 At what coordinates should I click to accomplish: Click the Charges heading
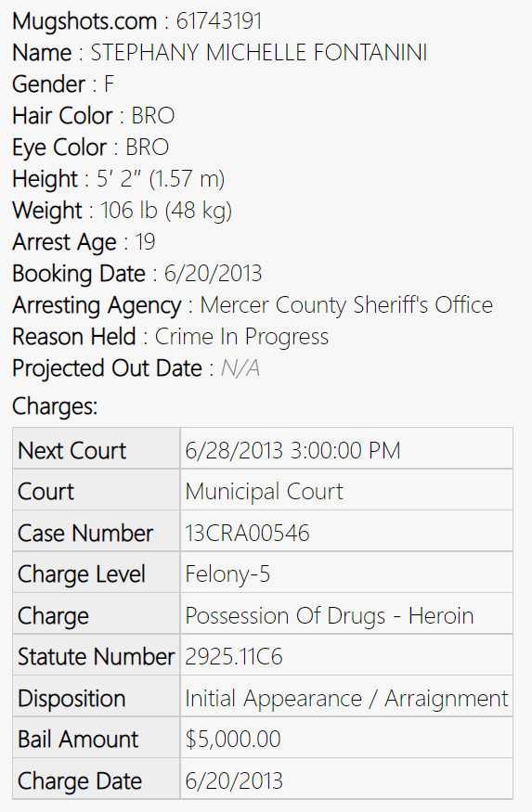(x=55, y=406)
